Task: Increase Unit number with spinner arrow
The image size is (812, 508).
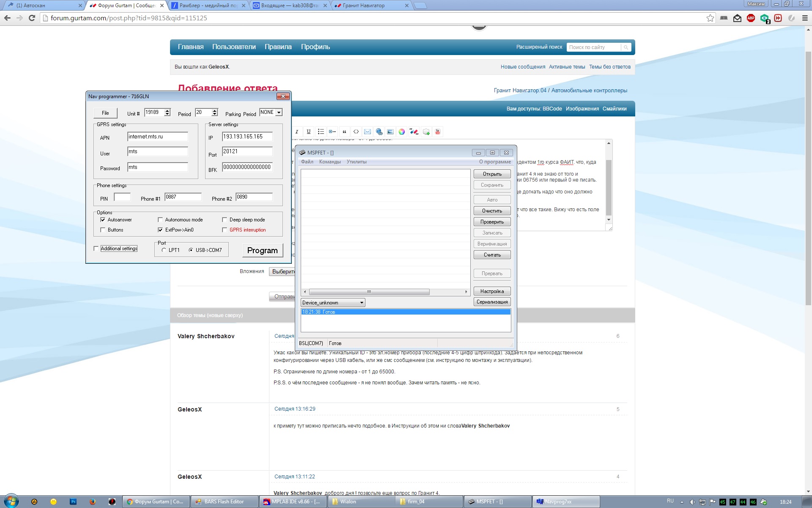Action: (x=167, y=110)
